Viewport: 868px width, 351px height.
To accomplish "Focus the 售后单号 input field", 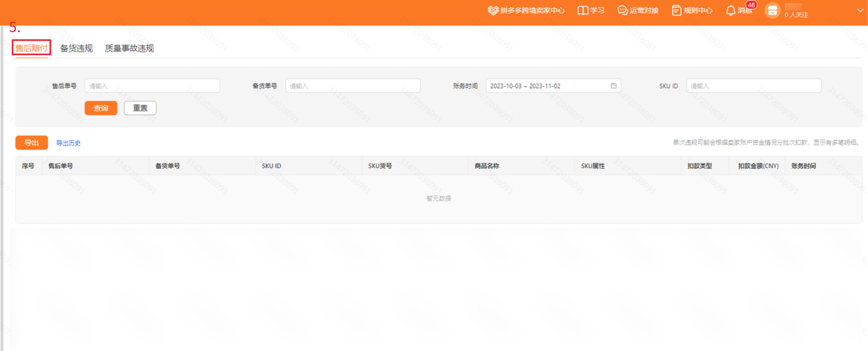I will point(152,86).
